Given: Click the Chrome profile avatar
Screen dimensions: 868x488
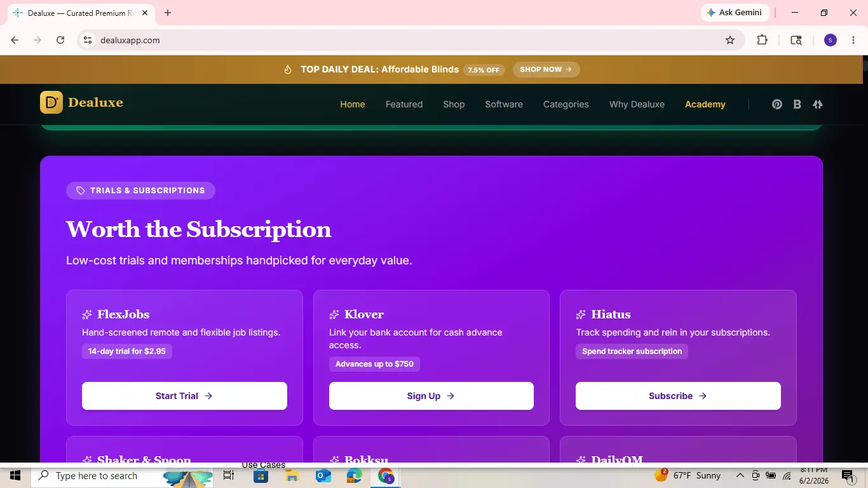Looking at the screenshot, I should tap(831, 40).
